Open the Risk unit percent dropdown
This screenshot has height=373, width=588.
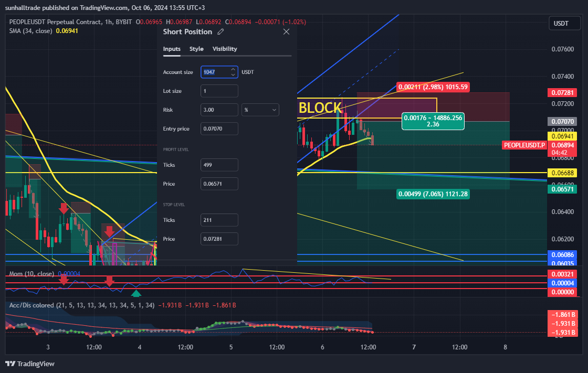coord(260,110)
